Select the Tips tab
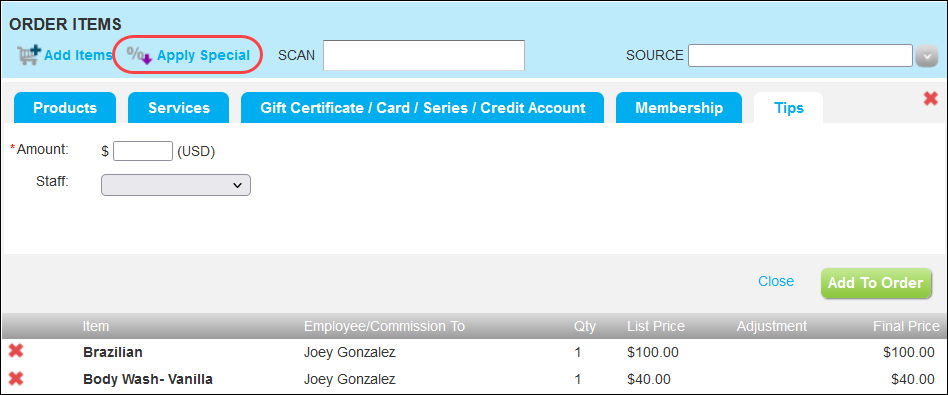Viewport: 948px width, 395px height. (788, 108)
